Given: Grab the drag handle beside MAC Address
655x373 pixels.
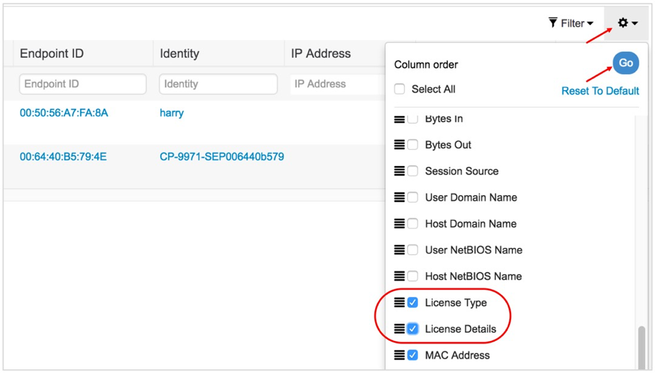Looking at the screenshot, I should tap(399, 355).
